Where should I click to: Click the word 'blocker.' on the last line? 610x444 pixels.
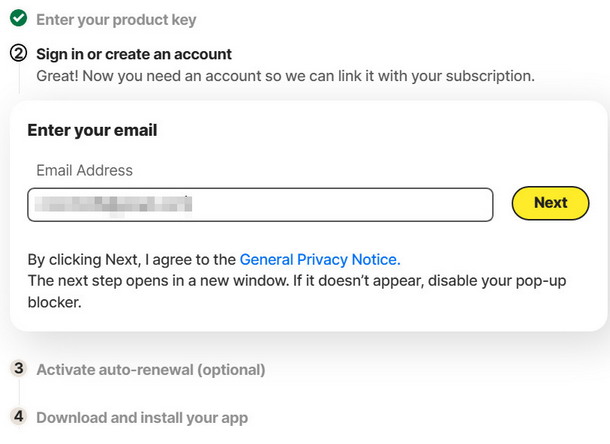click(54, 301)
